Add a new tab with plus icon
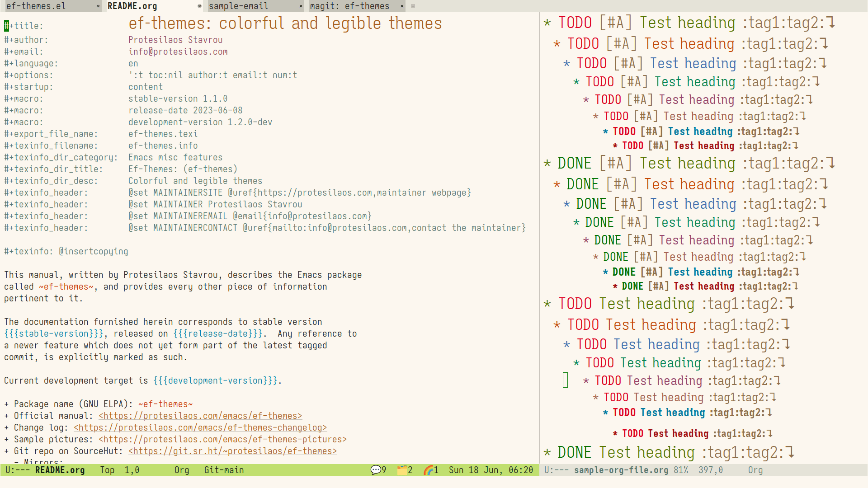 pyautogui.click(x=413, y=6)
